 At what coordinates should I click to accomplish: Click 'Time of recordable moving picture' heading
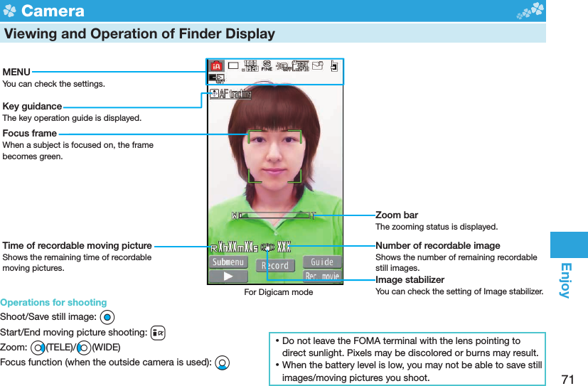(x=77, y=246)
